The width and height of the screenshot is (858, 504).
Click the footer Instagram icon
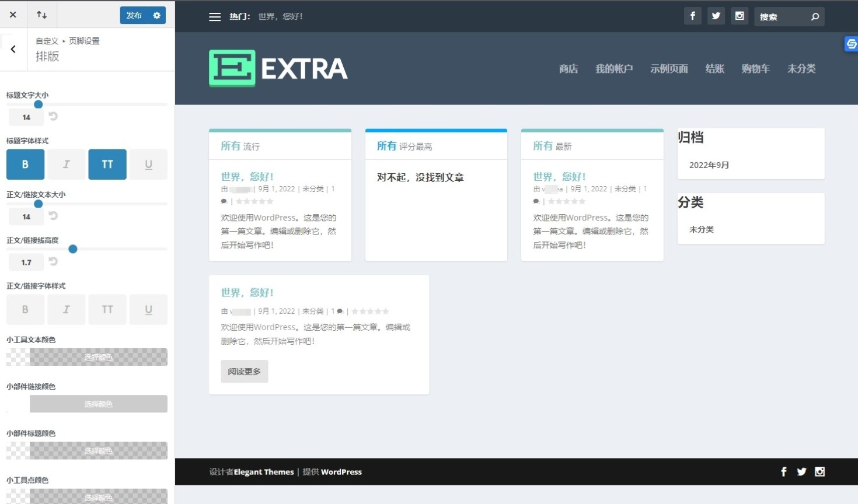click(x=819, y=471)
